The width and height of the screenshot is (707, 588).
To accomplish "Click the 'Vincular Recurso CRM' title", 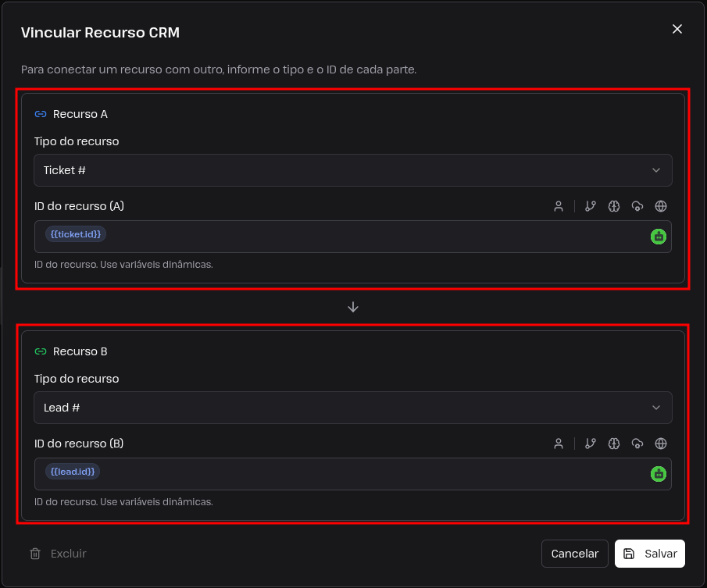I will click(x=101, y=33).
